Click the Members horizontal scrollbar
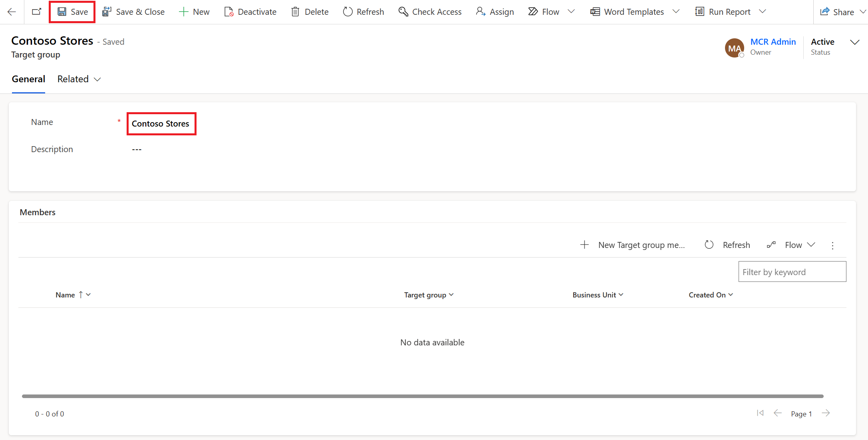Screen dimensions: 868x440 coord(423,396)
